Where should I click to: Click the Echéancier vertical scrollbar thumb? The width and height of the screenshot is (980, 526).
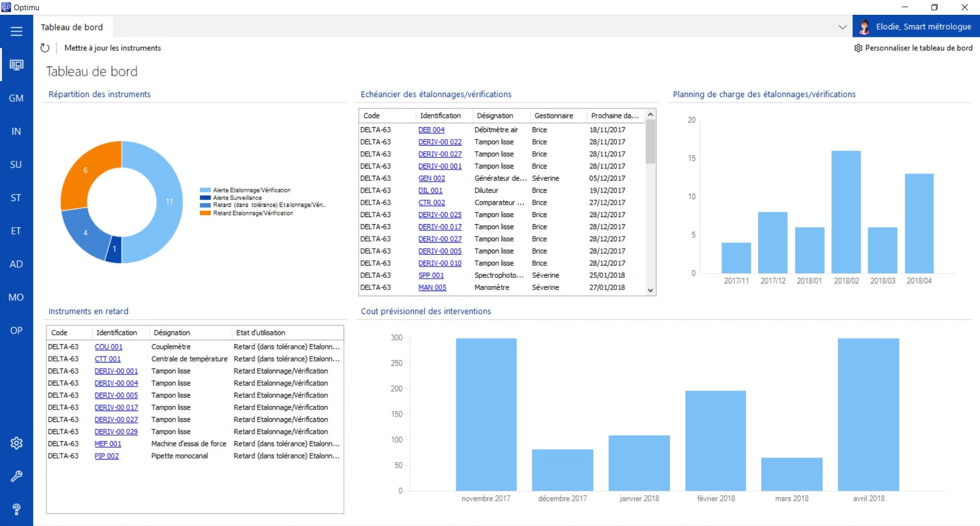click(x=650, y=141)
